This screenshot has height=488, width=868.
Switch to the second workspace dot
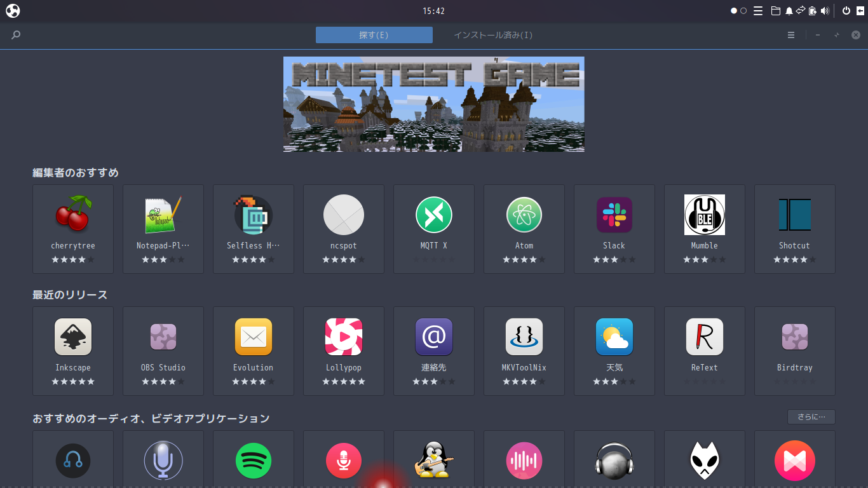pos(743,11)
